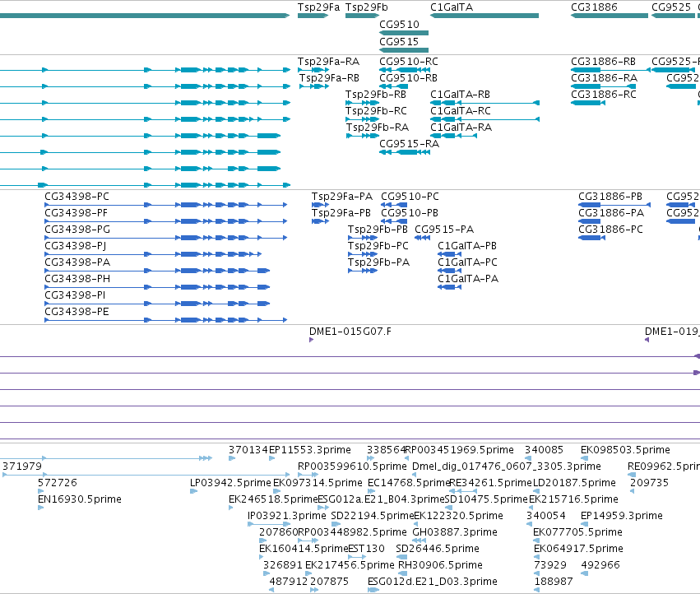Click the CG9515-RA transcript label
Viewport: 700px width, 594px height.
click(410, 144)
